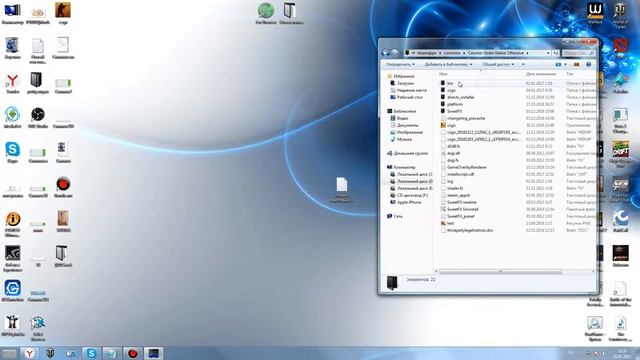Select the test PNG image file
640x360 pixels.
(x=450, y=224)
